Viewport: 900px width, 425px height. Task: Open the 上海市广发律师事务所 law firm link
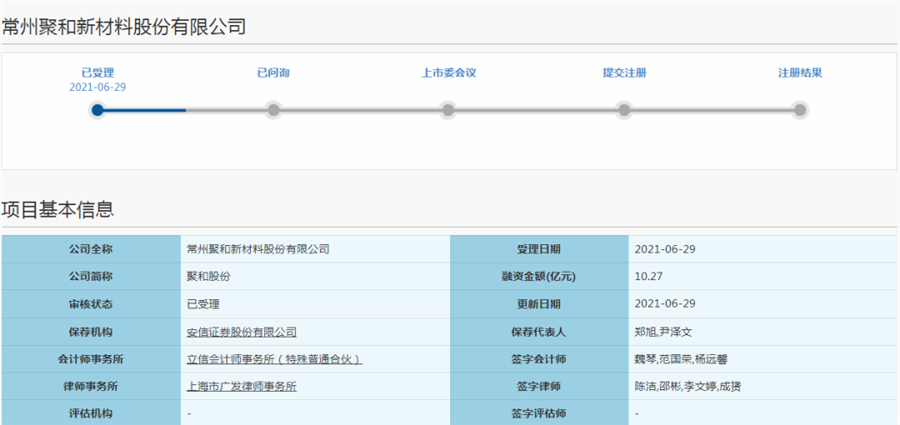(x=241, y=386)
